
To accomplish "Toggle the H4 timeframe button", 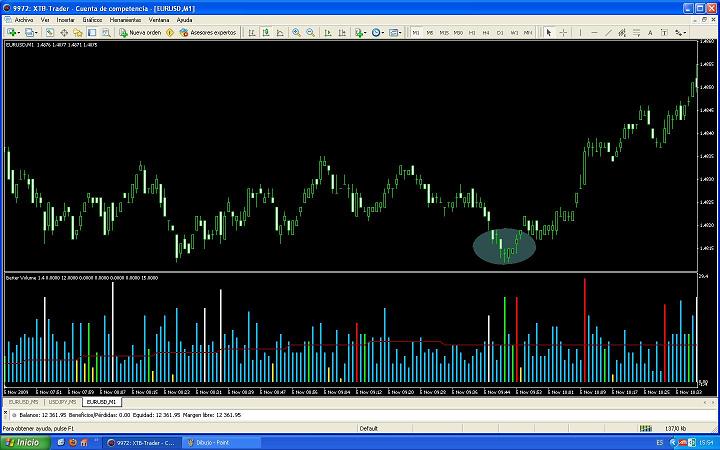I will [x=486, y=33].
